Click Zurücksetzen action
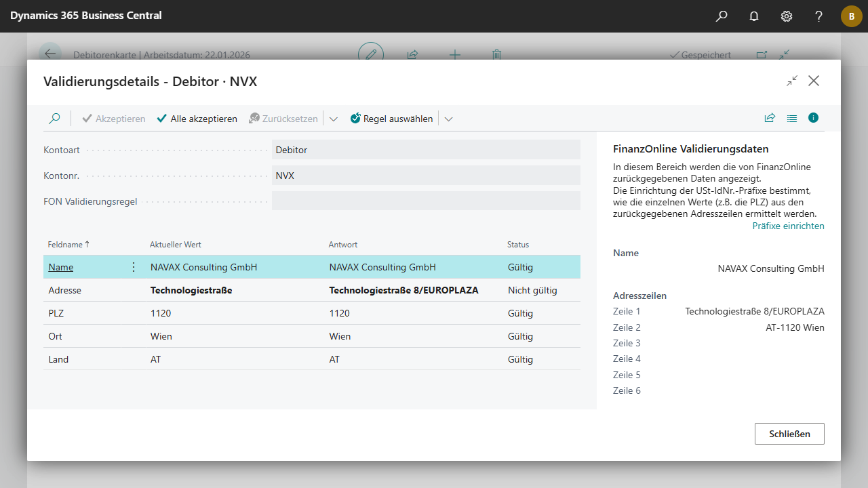Image resolution: width=868 pixels, height=488 pixels. (283, 119)
